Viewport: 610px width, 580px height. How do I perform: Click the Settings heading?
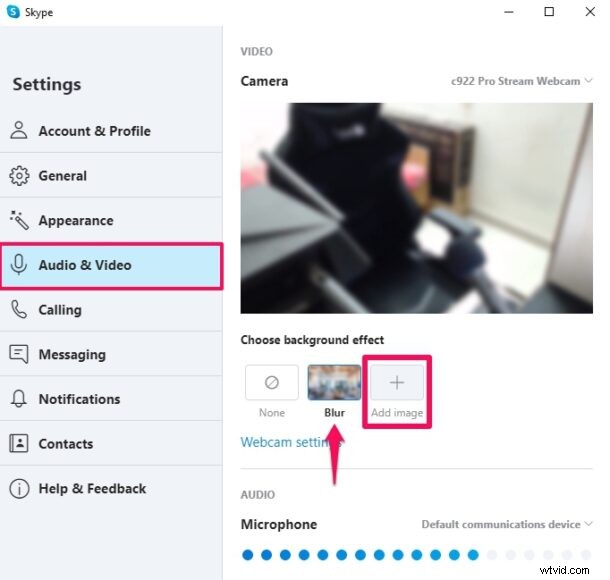(47, 84)
